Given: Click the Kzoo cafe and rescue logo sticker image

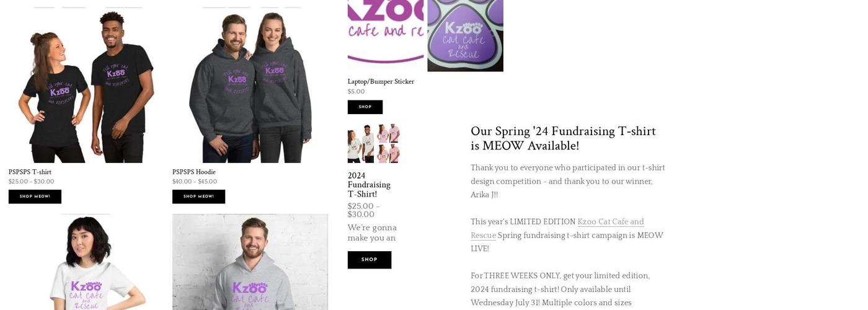Looking at the screenshot, I should 386,32.
